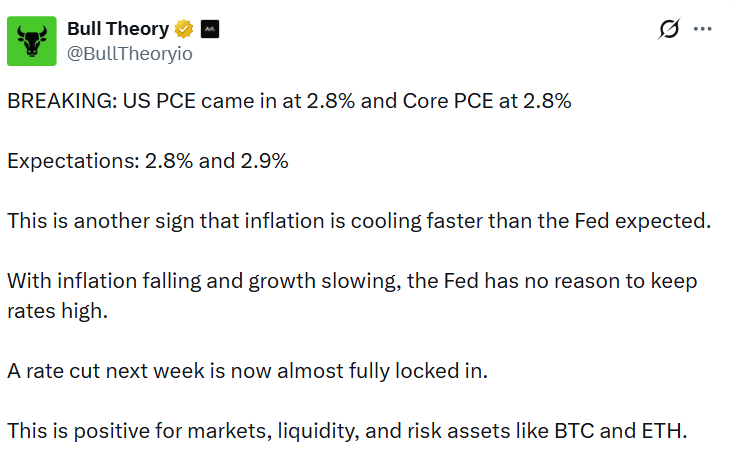Click the gold verified badge

pyautogui.click(x=183, y=29)
